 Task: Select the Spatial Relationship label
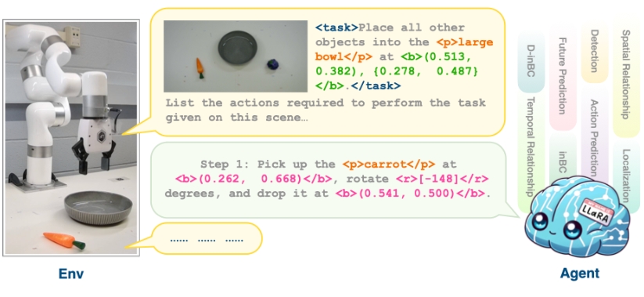click(625, 74)
